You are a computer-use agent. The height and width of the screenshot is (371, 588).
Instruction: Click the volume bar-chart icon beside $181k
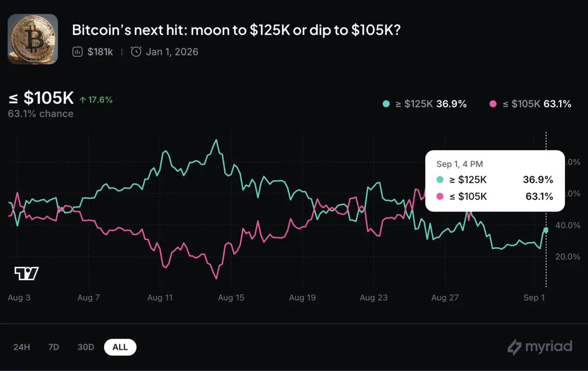point(77,52)
